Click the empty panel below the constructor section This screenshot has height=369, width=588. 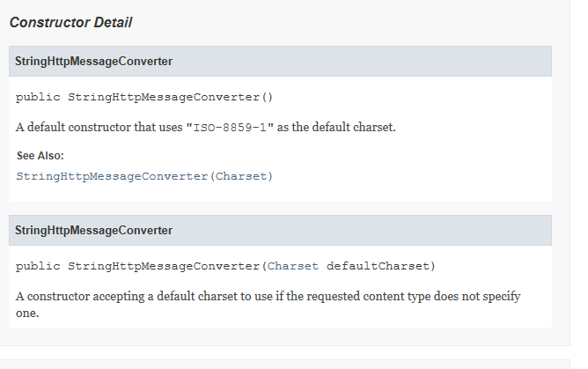point(285,365)
